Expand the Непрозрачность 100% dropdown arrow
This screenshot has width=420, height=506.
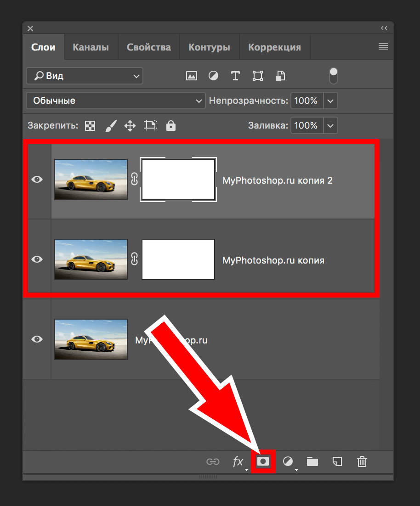point(331,101)
